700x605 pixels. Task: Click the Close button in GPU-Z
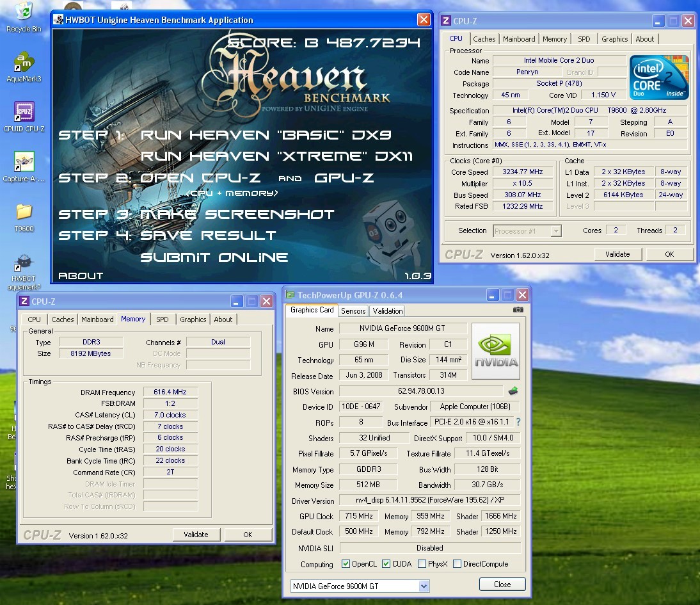(502, 585)
